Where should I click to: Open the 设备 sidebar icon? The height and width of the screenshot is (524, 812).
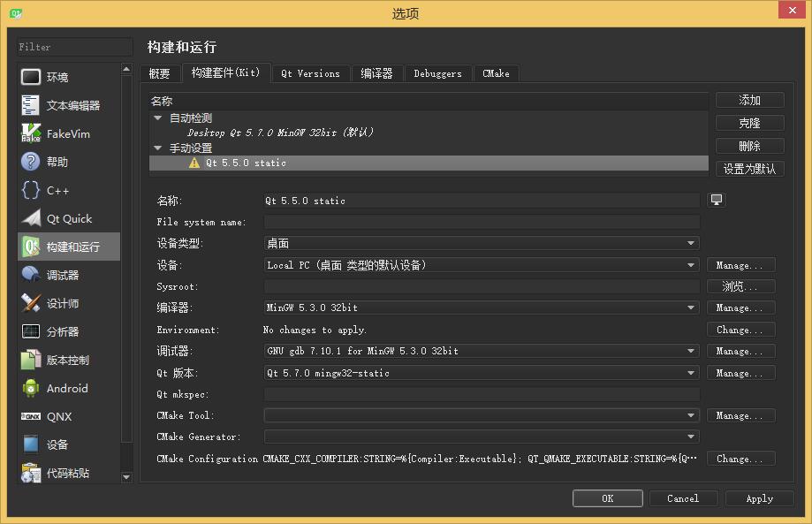click(31, 444)
